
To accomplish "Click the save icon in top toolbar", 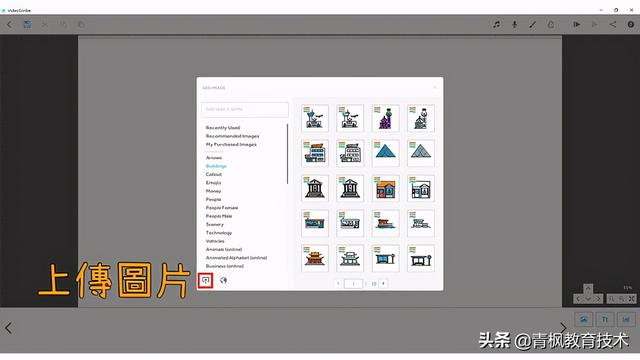I will pos(27,24).
